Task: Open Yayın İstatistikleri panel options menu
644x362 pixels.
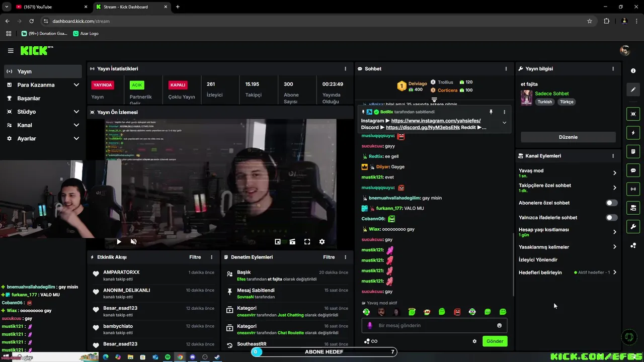Action: tap(345, 69)
